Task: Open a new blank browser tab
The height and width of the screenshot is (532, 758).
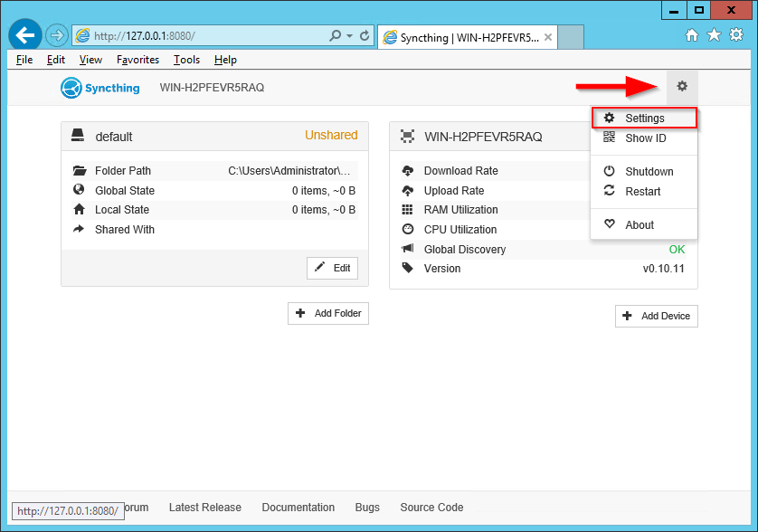Action: click(x=571, y=37)
